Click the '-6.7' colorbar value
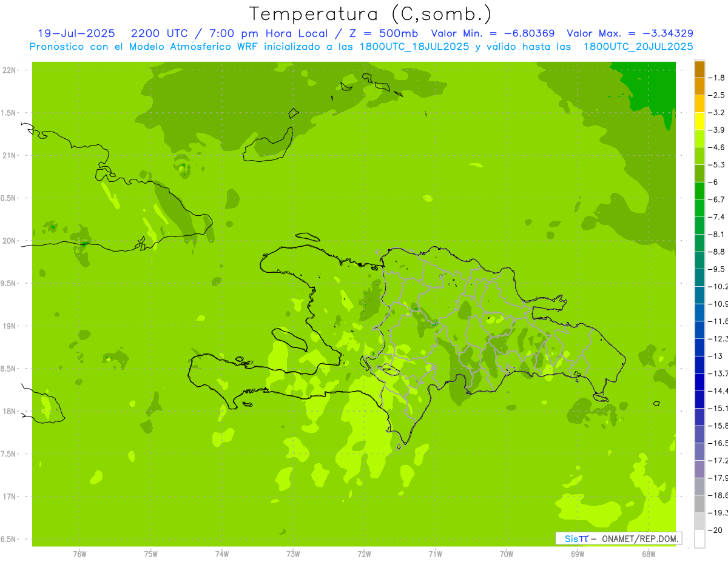 pos(716,199)
